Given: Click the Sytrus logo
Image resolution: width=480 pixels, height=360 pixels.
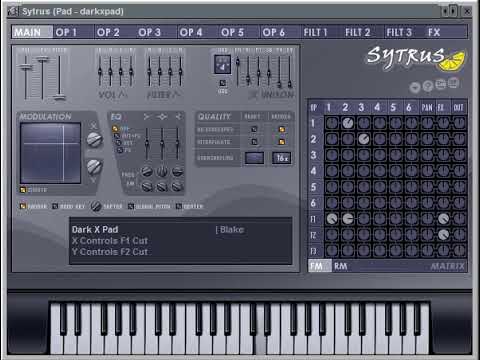Looking at the screenshot, I should [415, 59].
